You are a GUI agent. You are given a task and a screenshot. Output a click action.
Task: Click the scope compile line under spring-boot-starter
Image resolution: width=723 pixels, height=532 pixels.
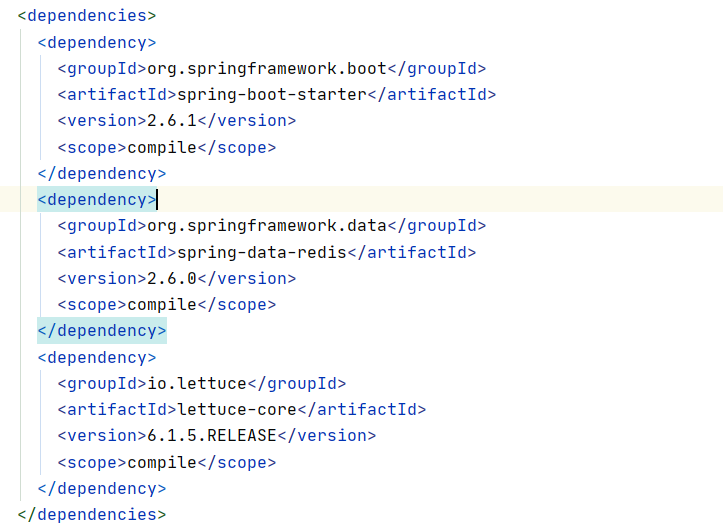tap(166, 148)
